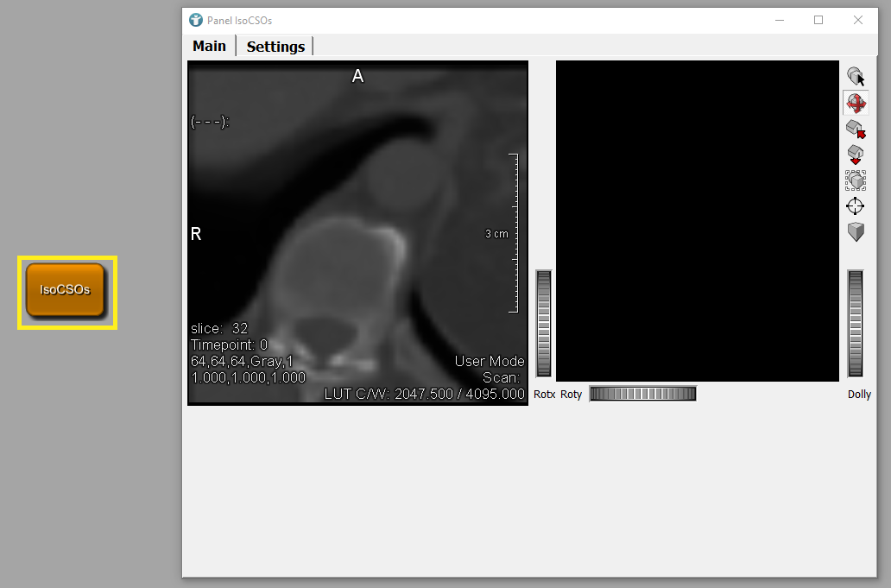Toggle the perspective camera cube icon
The width and height of the screenshot is (891, 588).
point(856,231)
